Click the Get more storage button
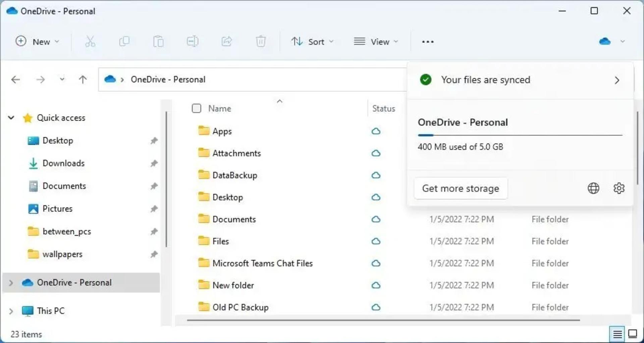This screenshot has height=343, width=644. click(x=461, y=188)
